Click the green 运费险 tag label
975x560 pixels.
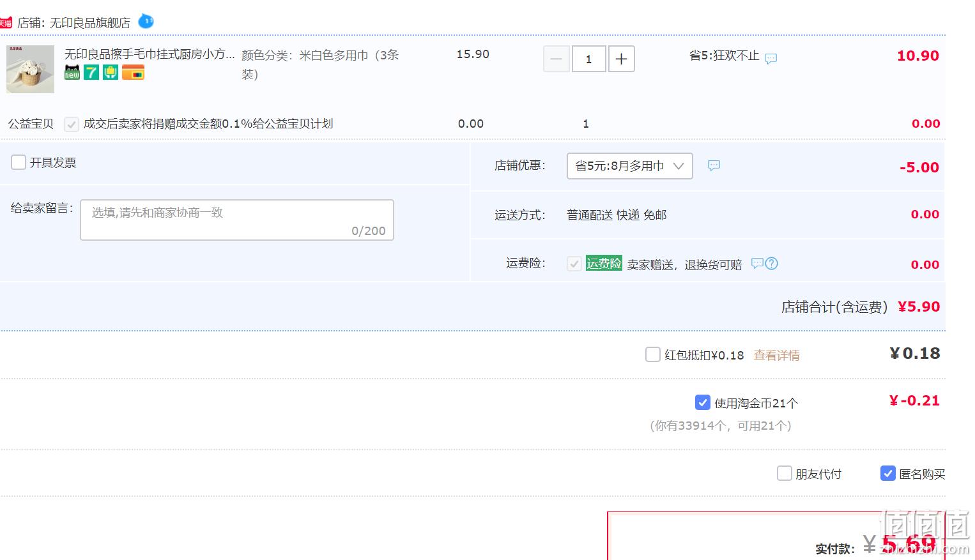[604, 263]
